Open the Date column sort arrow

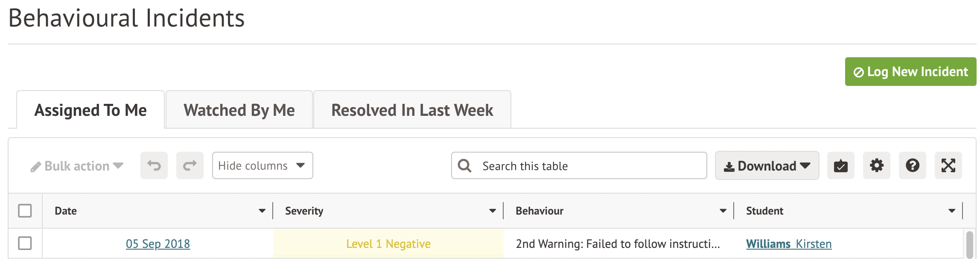pos(262,211)
